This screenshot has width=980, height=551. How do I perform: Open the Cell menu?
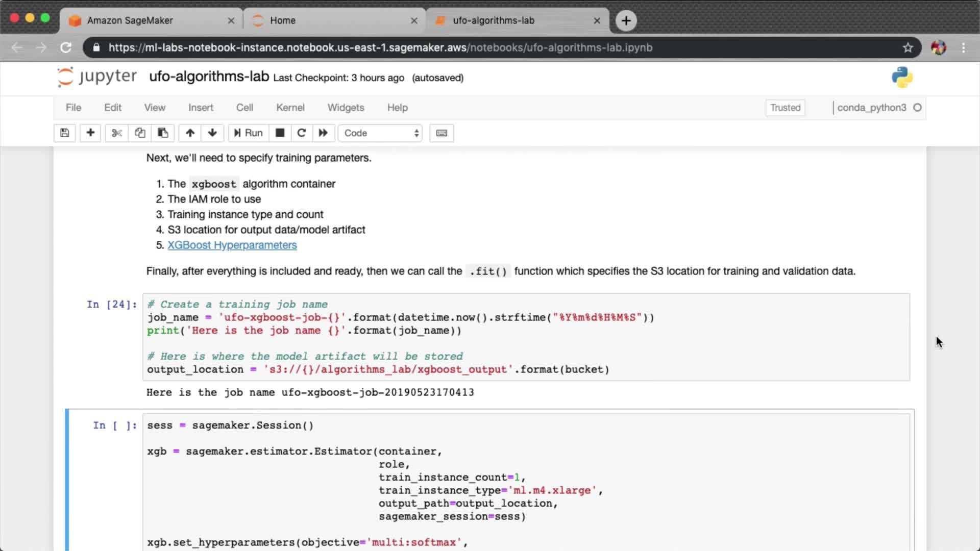pyautogui.click(x=244, y=108)
